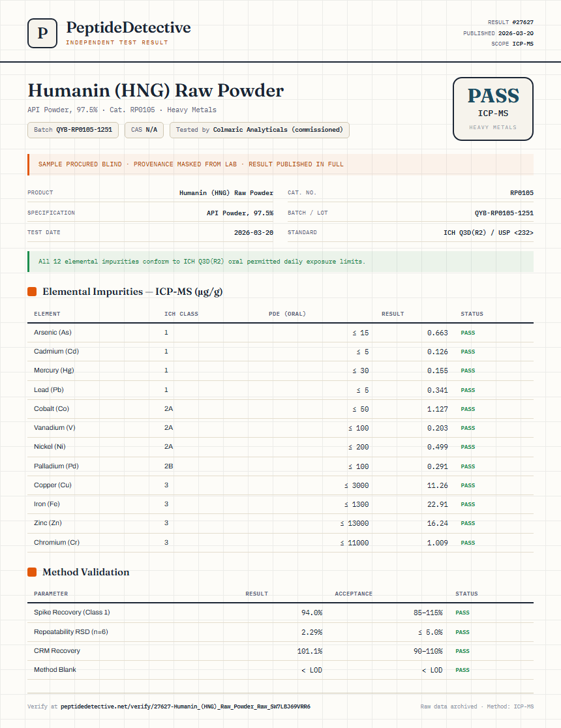Select the Cobalt (Co) row label
This screenshot has height=728, width=561.
[x=52, y=409]
